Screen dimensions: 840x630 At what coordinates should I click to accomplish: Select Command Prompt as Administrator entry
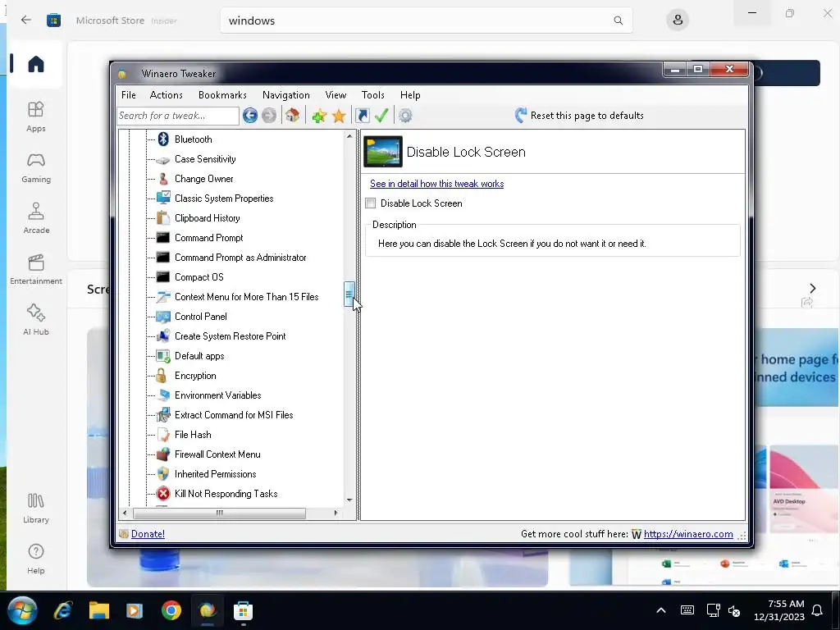240,258
